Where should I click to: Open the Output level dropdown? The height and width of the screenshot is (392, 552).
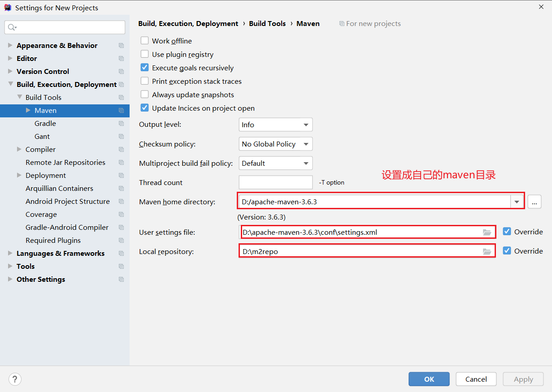[275, 125]
